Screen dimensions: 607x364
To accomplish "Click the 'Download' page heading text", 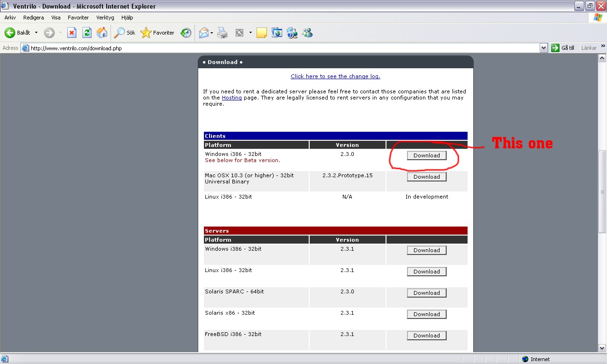I will [222, 62].
